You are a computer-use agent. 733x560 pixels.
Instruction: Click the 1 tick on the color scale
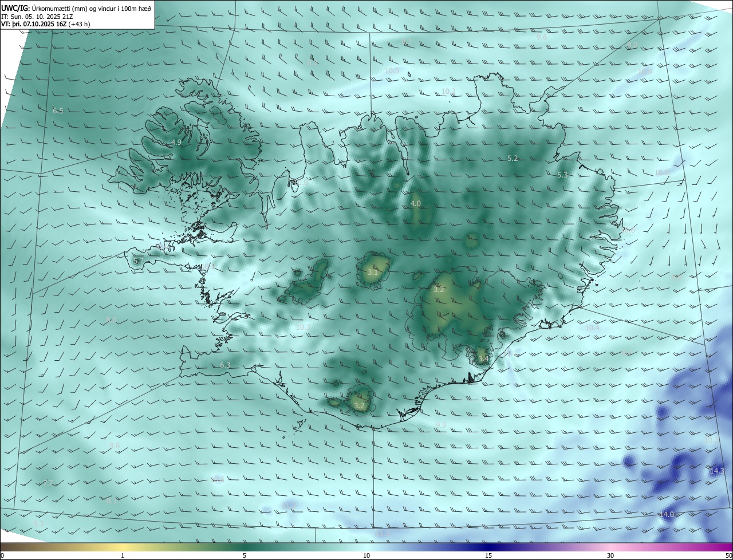123,555
